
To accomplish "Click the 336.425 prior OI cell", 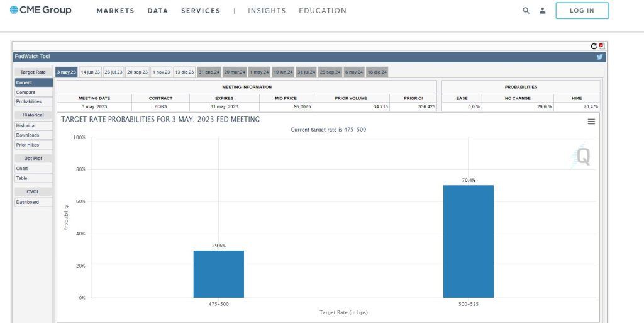I will 413,107.
